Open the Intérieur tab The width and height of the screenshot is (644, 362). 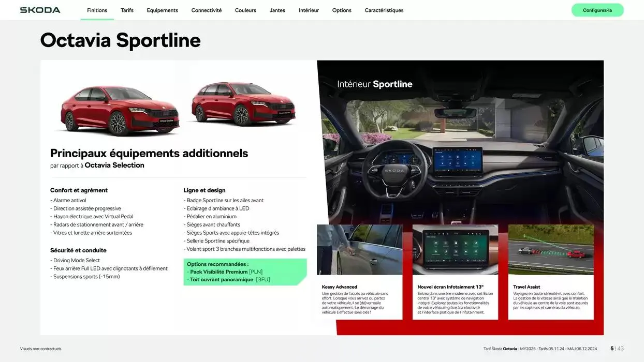(309, 10)
